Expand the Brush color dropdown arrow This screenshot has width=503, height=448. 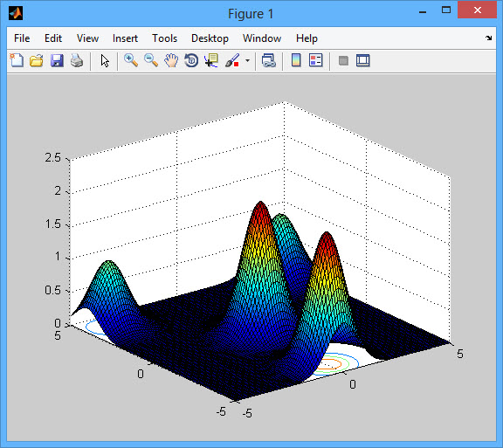[x=247, y=60]
